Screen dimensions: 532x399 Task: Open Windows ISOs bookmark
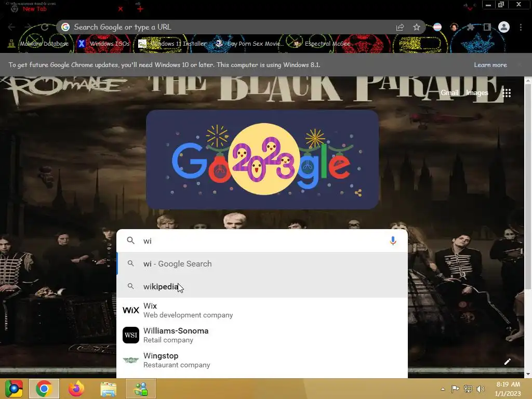(104, 44)
